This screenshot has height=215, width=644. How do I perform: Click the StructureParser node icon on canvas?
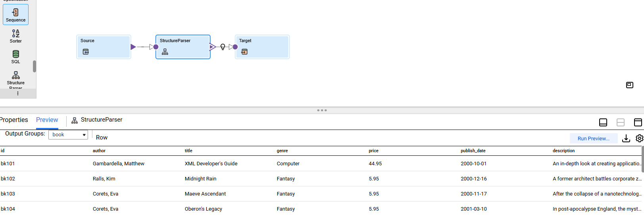click(x=165, y=52)
